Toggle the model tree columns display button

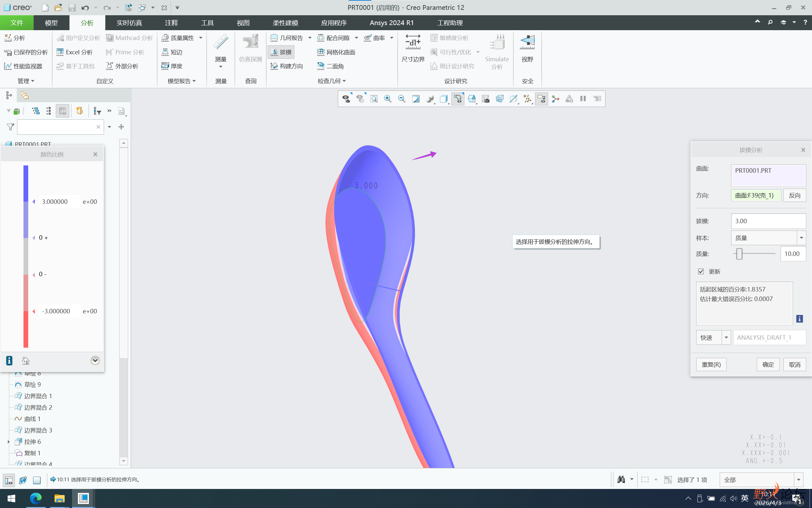[x=62, y=111]
